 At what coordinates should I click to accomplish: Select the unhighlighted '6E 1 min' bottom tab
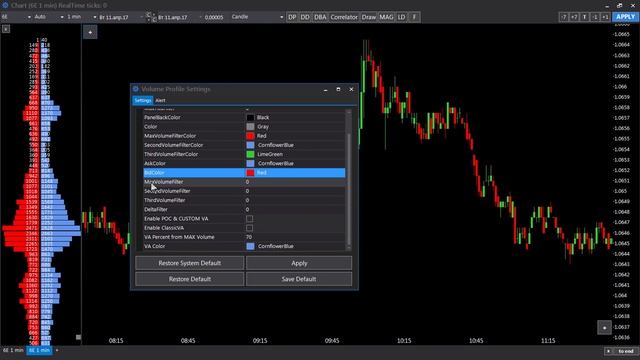click(13, 351)
